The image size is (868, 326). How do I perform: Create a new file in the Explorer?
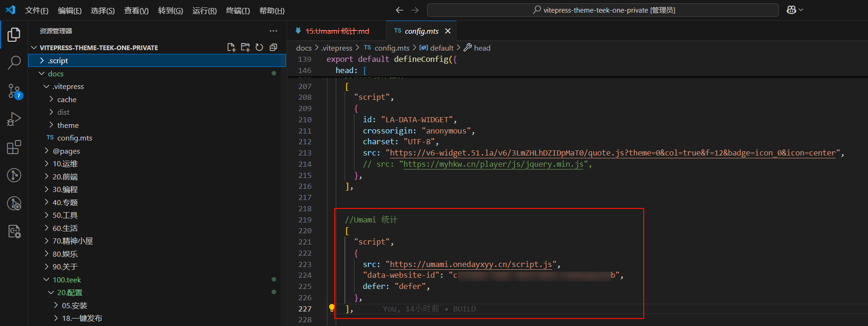coord(231,47)
